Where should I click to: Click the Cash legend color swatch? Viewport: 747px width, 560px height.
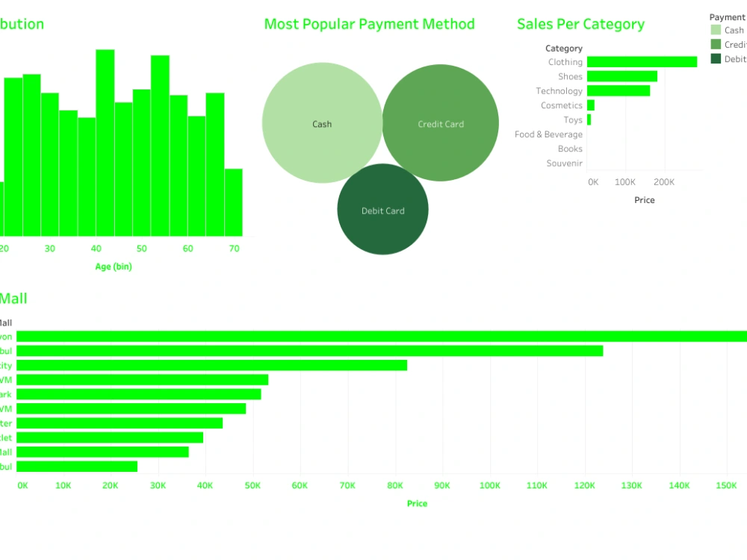coord(715,30)
